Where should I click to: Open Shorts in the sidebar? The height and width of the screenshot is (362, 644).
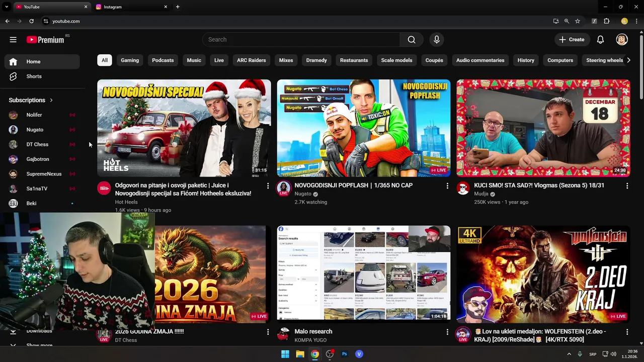[42, 76]
